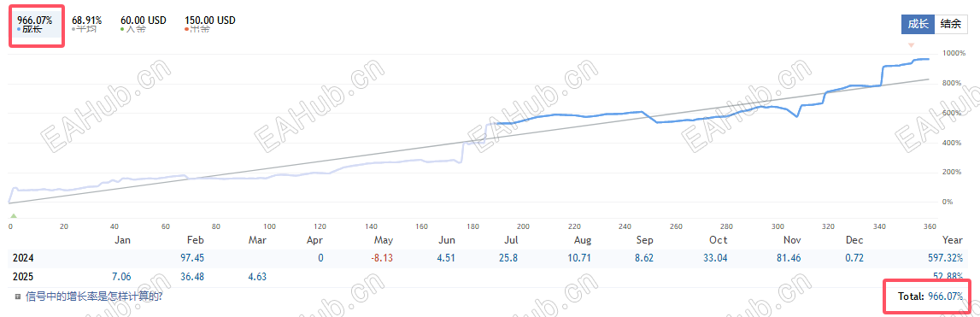The height and width of the screenshot is (317, 980).
Task: Toggle the 966.07% 成长 growth legend
Action: click(35, 25)
